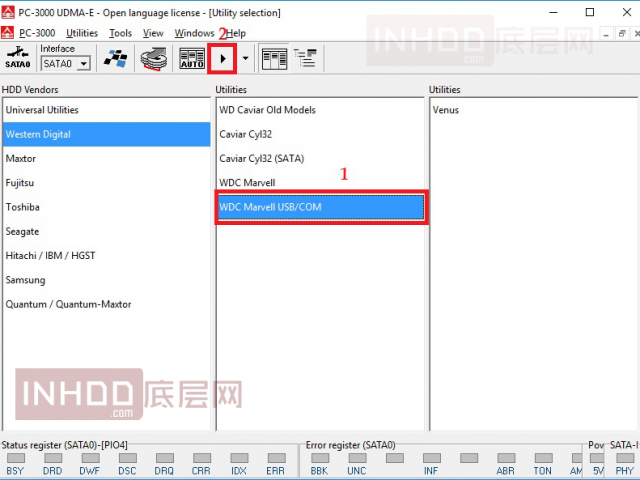Screen dimensions: 640x480
Task: Click the BBK error indicator
Action: (x=320, y=458)
